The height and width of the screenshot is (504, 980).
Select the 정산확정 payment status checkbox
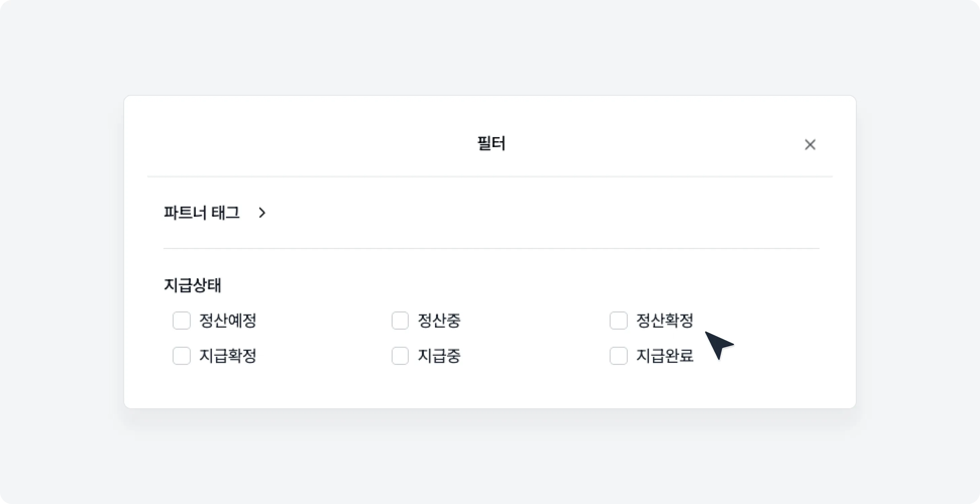pos(619,321)
